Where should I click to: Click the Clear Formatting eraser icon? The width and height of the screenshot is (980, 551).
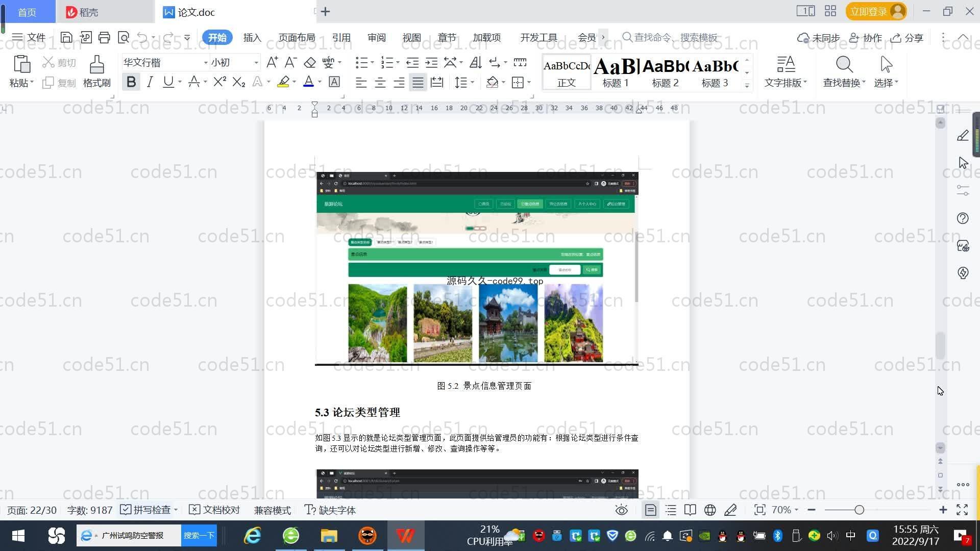point(310,62)
